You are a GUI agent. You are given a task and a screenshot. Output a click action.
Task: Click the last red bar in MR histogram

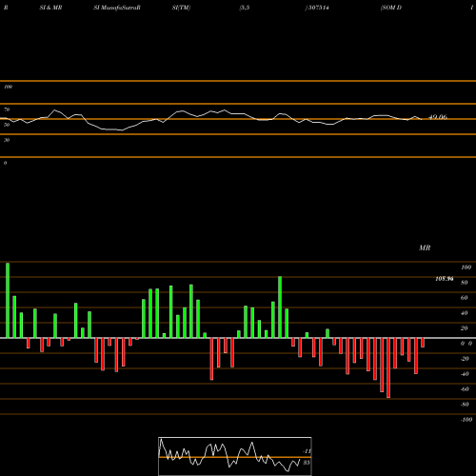(423, 343)
